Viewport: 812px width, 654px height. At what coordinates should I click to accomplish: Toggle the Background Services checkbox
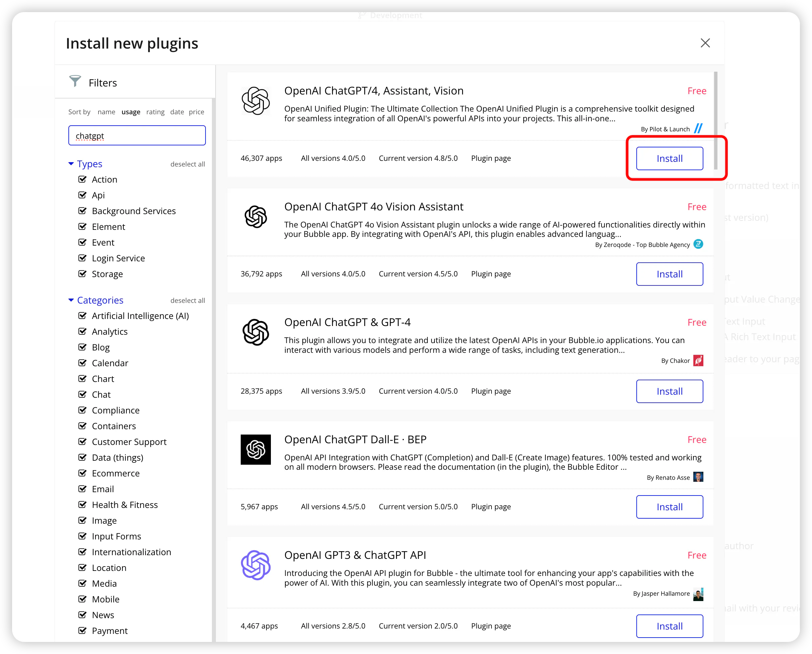pos(82,211)
